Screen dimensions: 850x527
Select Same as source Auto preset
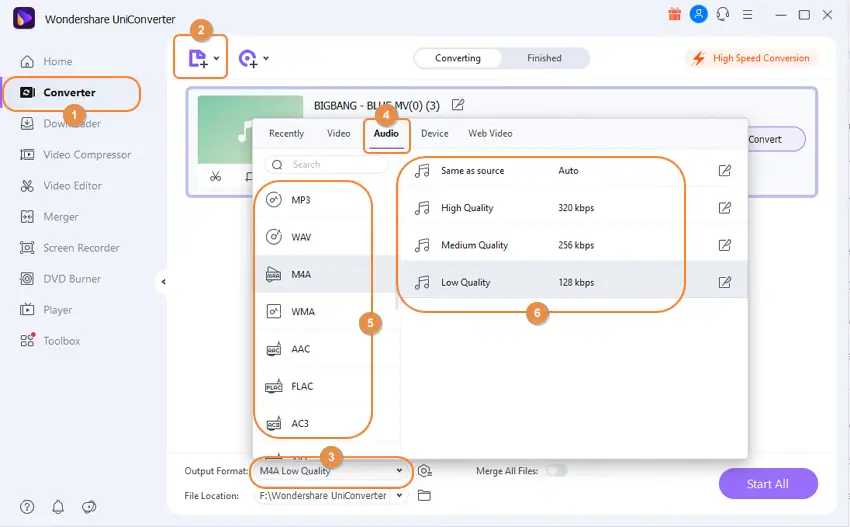click(575, 171)
